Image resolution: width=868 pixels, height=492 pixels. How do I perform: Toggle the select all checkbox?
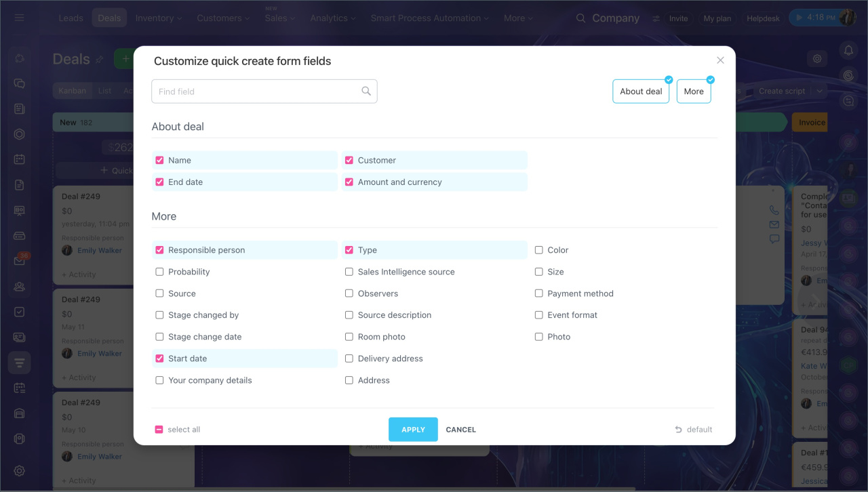(x=159, y=430)
